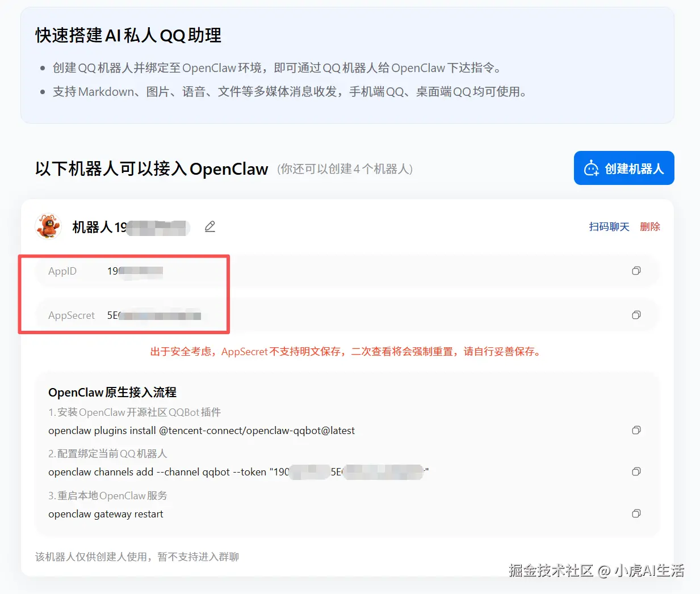Click the 创建机器人 button
Image resolution: width=700 pixels, height=594 pixels.
pyautogui.click(x=624, y=168)
